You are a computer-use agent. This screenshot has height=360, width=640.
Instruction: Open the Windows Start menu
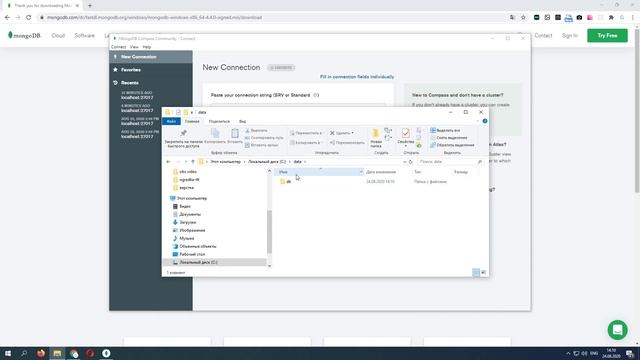tap(8, 353)
